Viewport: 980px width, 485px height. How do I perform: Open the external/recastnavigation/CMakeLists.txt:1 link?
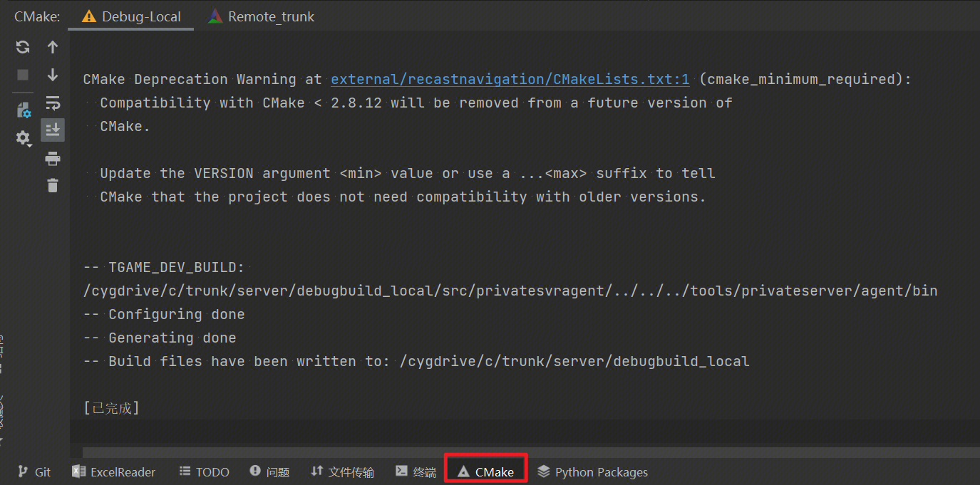pyautogui.click(x=510, y=79)
